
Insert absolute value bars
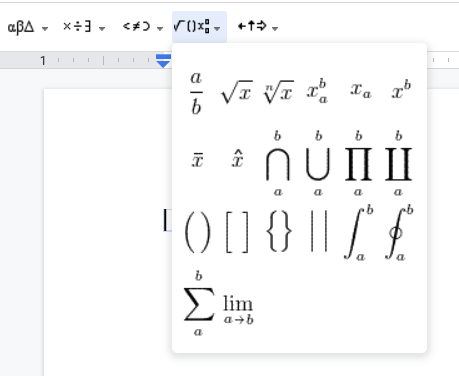tap(318, 231)
